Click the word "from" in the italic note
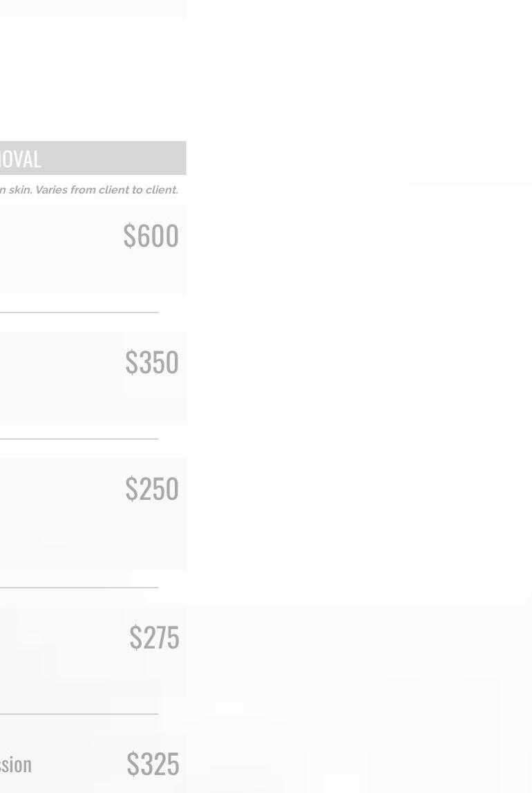 click(83, 190)
